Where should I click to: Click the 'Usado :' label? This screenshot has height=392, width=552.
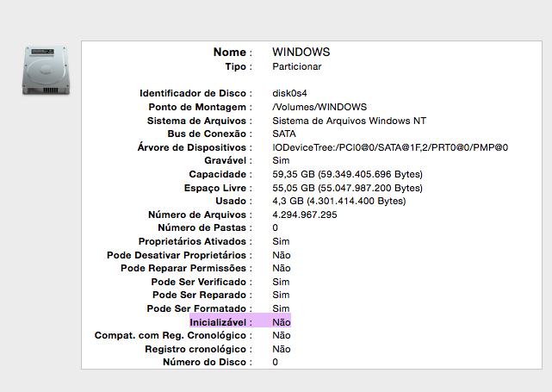(234, 201)
